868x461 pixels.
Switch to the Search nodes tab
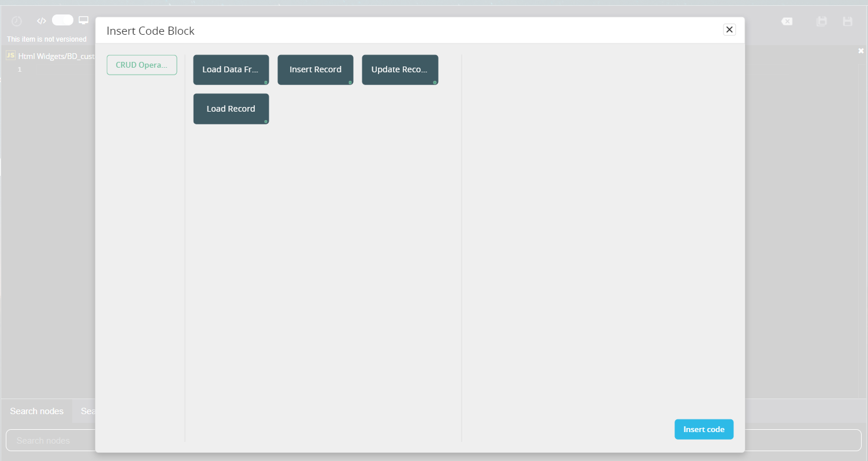point(37,411)
